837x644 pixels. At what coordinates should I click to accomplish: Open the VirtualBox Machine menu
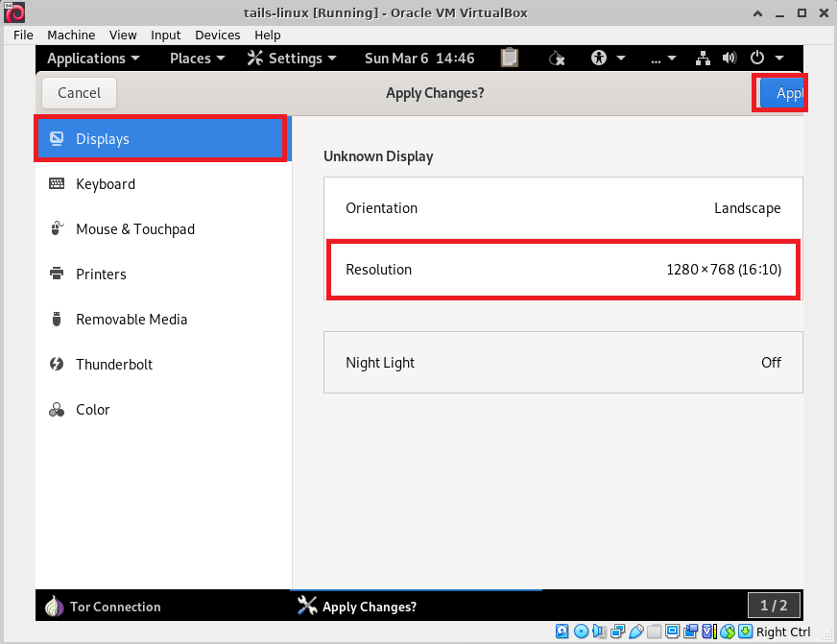71,36
